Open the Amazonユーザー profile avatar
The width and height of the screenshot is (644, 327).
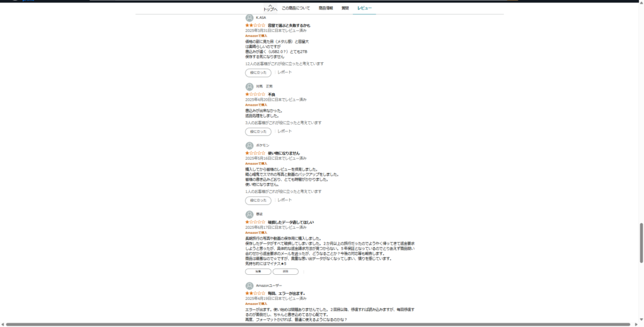point(249,286)
